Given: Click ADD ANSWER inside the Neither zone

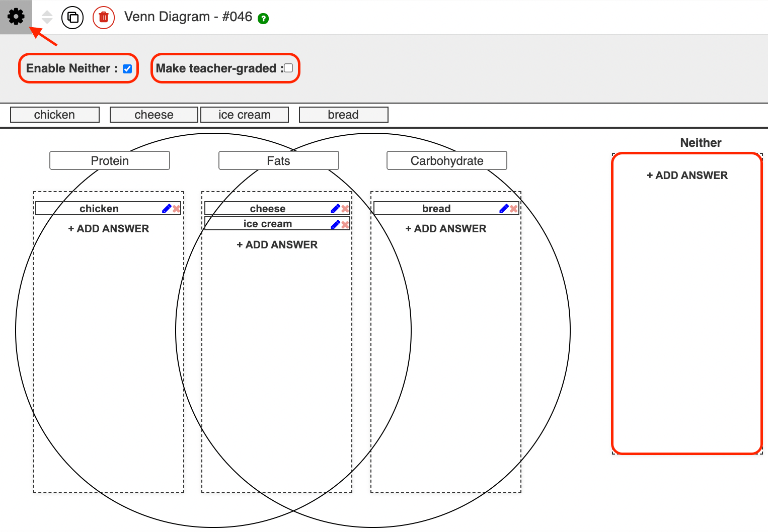Looking at the screenshot, I should click(x=687, y=175).
